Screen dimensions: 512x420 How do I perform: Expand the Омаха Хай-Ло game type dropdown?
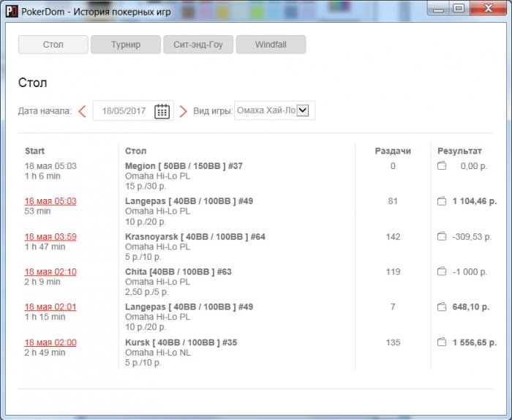(x=303, y=110)
